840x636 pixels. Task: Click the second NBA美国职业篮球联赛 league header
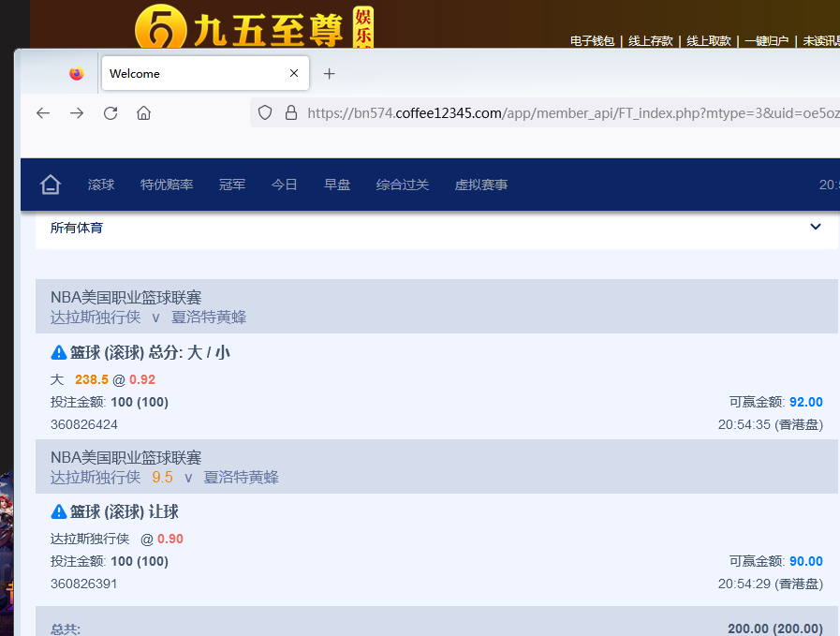[x=125, y=458]
